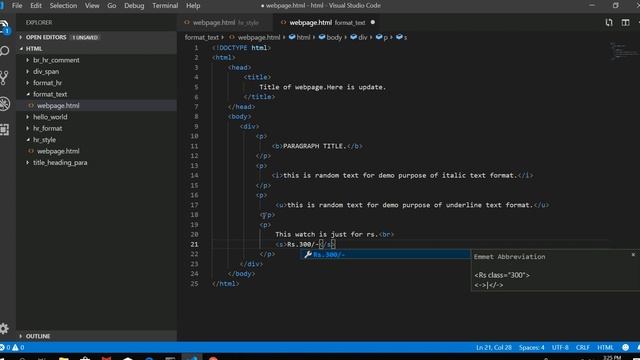Collapse the HTML workspace folder section

[96, 49]
